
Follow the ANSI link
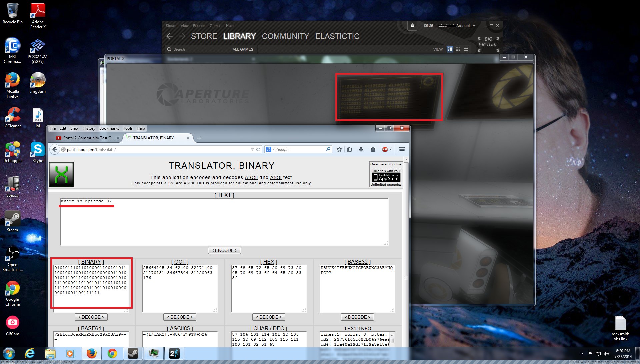tap(276, 177)
